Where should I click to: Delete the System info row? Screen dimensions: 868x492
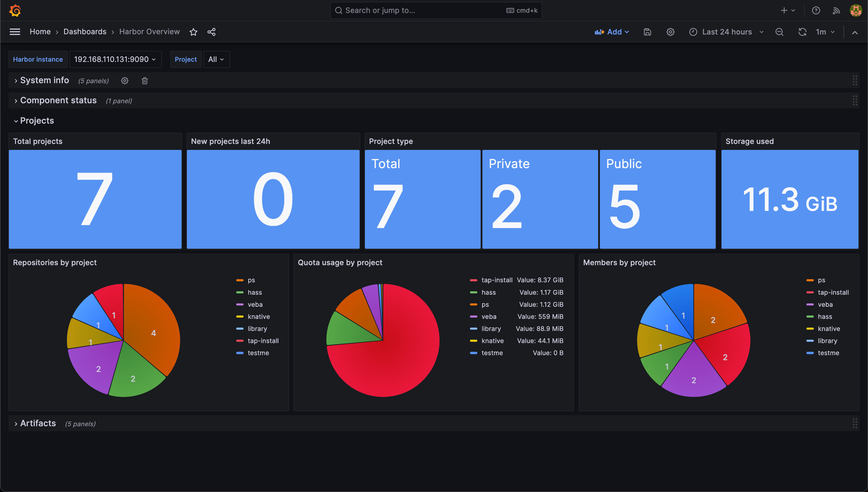point(145,81)
